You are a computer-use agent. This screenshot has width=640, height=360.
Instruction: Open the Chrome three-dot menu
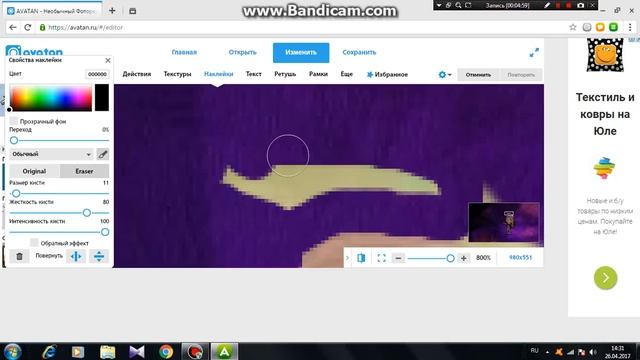[630, 27]
